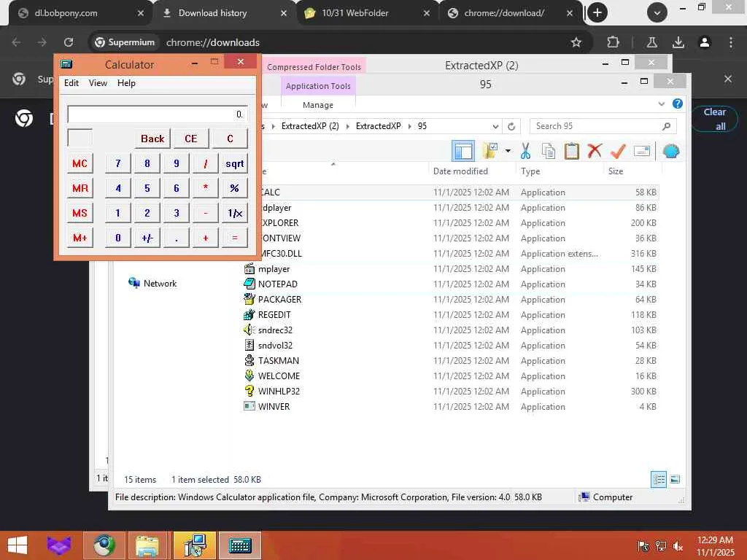Bookmark page with star icon
This screenshot has height=560, width=747.
[x=576, y=42]
